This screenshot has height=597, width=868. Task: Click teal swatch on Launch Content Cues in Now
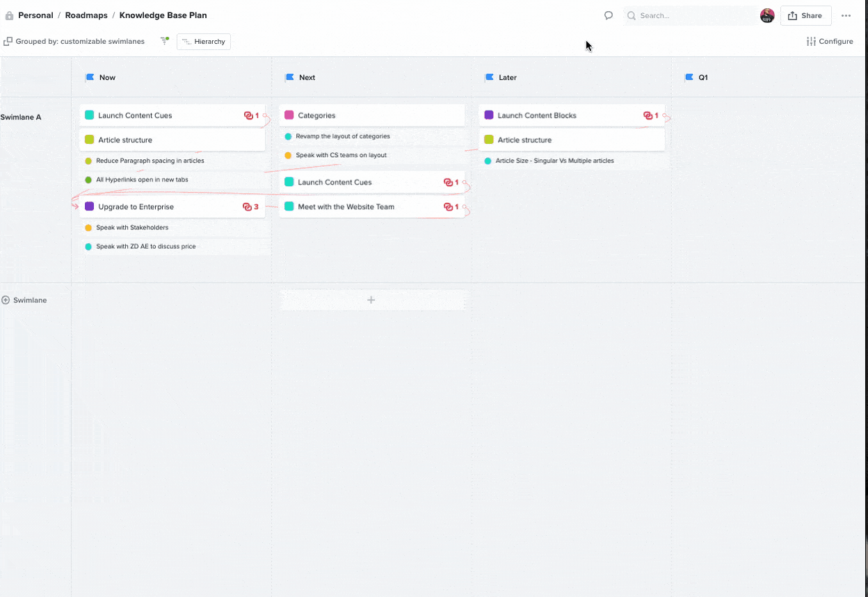(90, 115)
